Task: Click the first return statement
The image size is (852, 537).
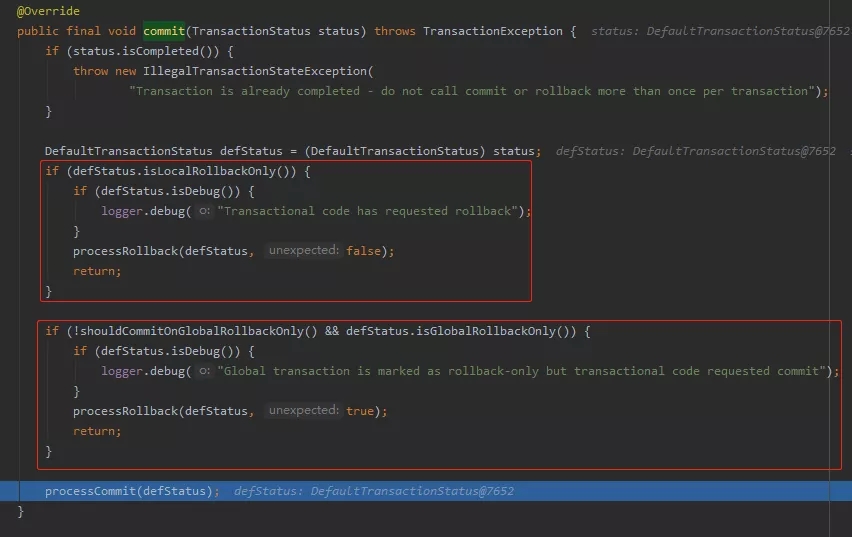Action: coord(97,271)
